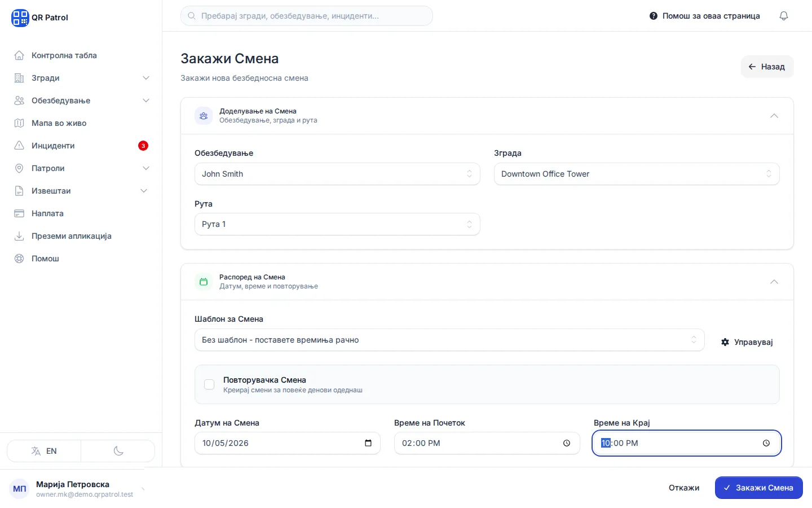Image resolution: width=812 pixels, height=508 pixels.
Task: Expand the user account menu chevron
Action: tap(143, 489)
